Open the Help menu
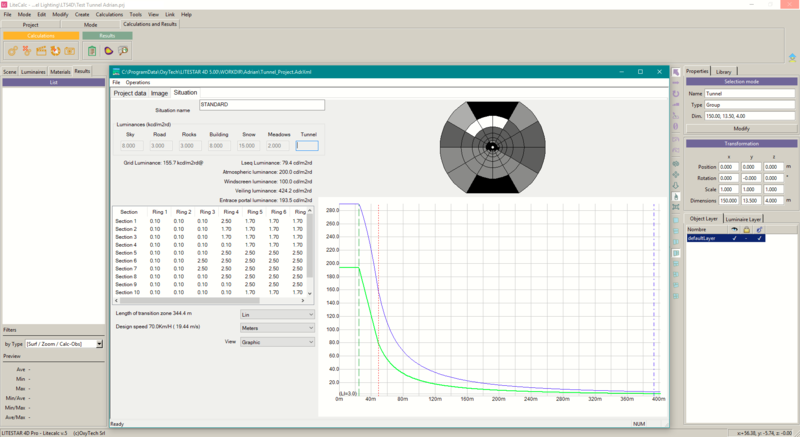The image size is (800, 437). pos(186,14)
